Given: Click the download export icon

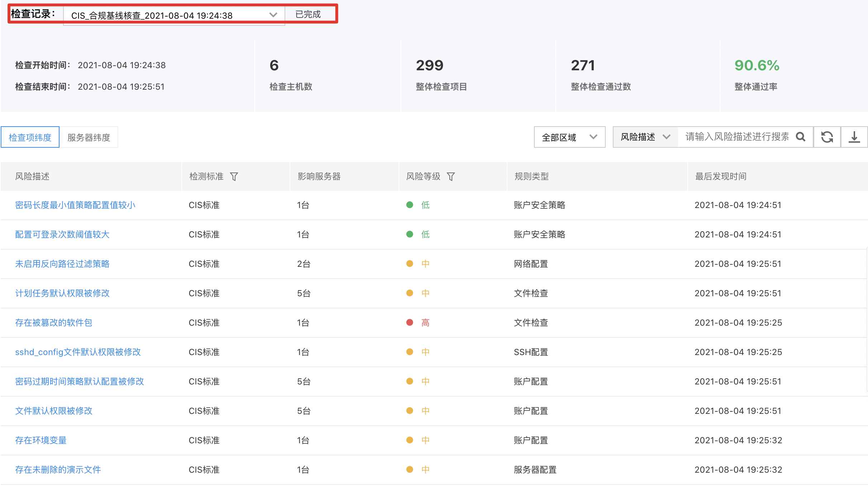Looking at the screenshot, I should tap(854, 137).
